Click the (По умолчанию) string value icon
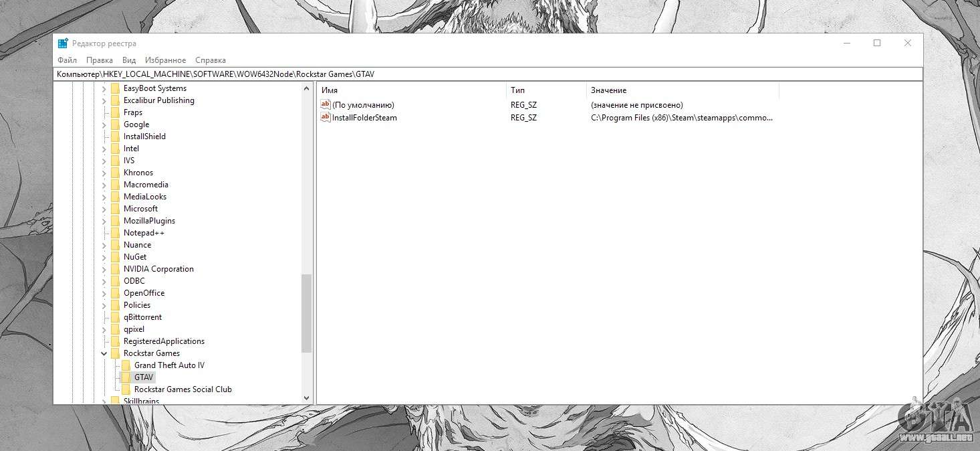980x451 pixels. point(326,104)
